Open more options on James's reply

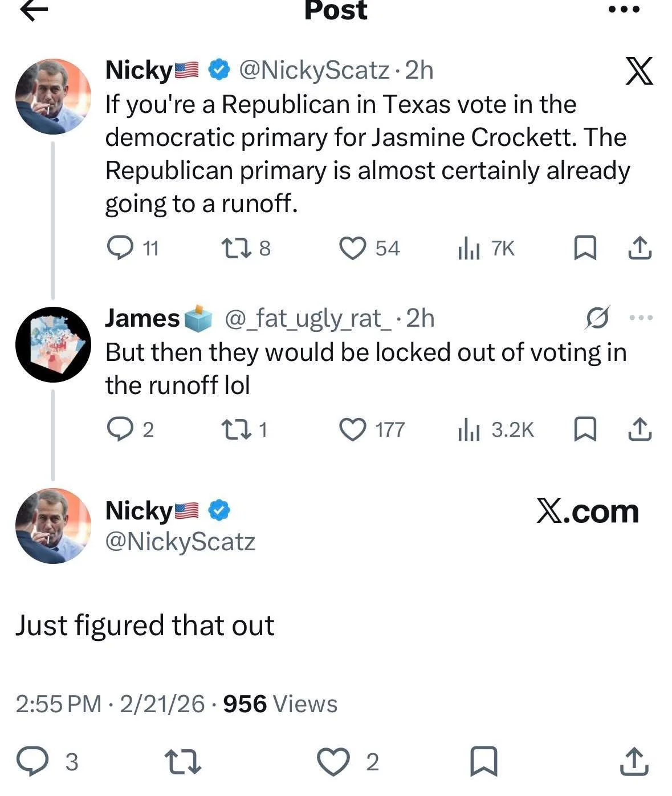click(x=641, y=318)
